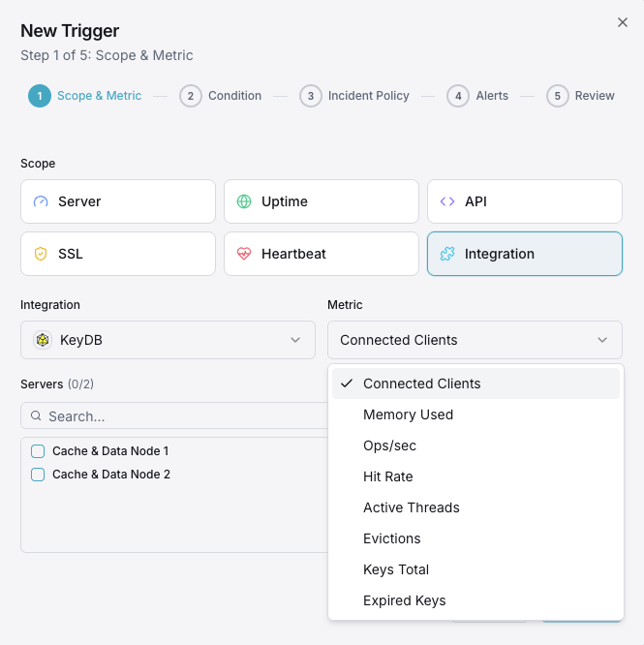This screenshot has width=644, height=645.
Task: Click the API code brackets icon
Action: [x=447, y=201]
